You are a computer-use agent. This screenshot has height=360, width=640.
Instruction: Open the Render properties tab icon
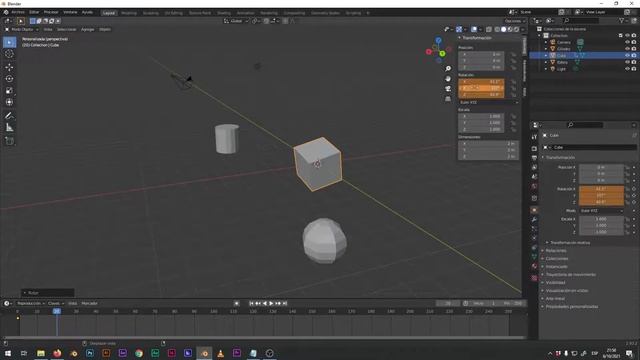[x=534, y=149]
